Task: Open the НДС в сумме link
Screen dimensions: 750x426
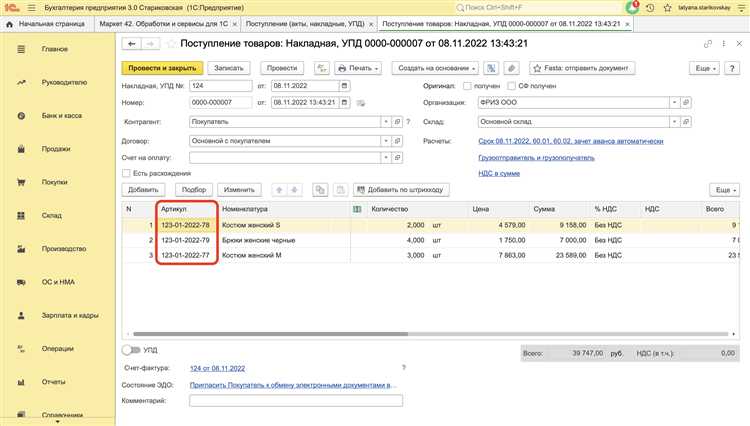Action: coord(499,173)
